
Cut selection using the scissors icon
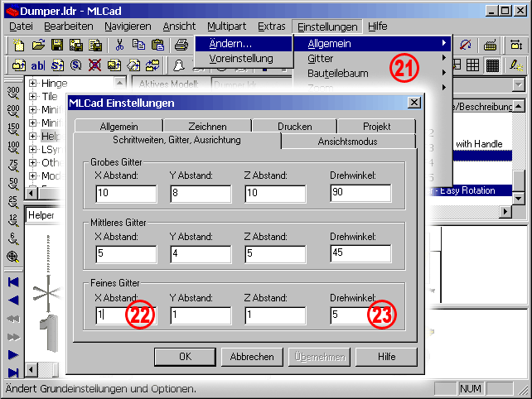pyautogui.click(x=119, y=45)
